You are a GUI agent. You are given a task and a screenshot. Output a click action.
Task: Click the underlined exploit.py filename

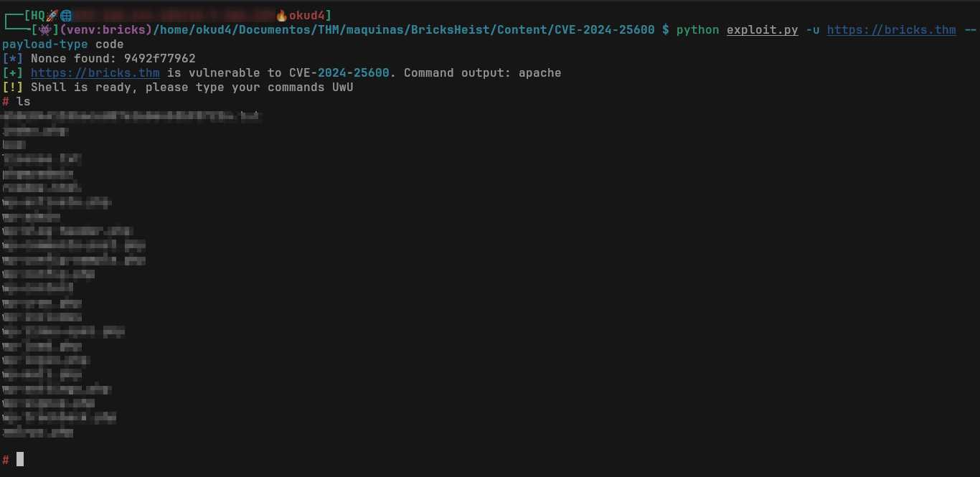click(x=762, y=29)
